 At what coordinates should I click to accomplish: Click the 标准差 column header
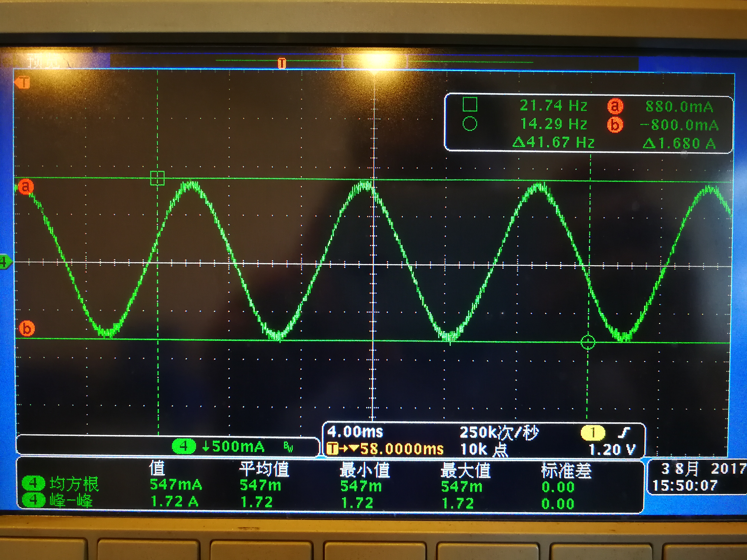(566, 471)
